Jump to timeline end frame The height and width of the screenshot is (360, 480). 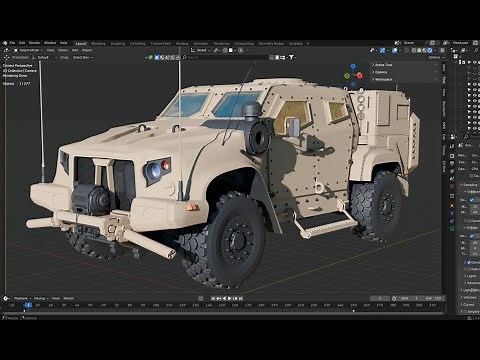(x=241, y=298)
